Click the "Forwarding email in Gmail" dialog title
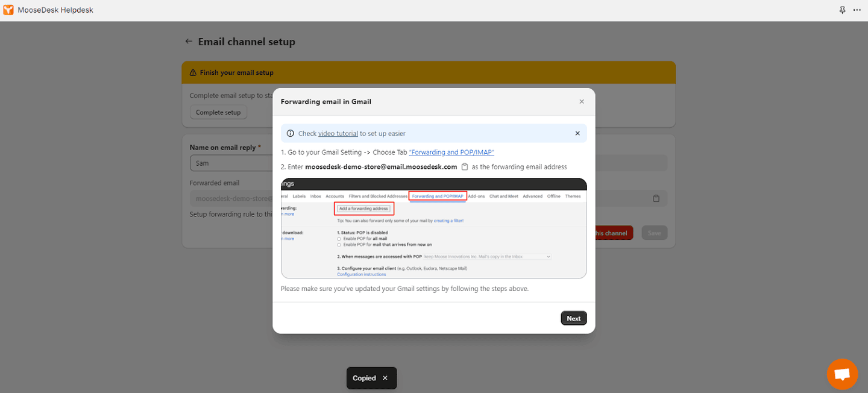 pos(326,102)
